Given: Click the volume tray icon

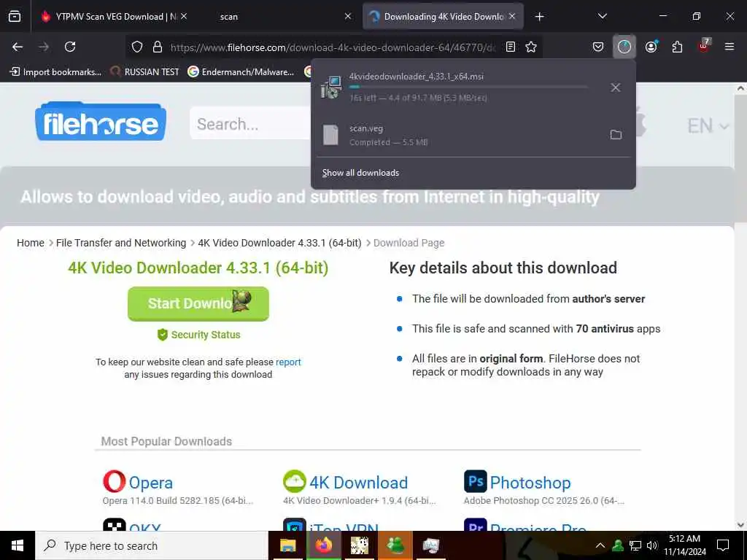Looking at the screenshot, I should (652, 545).
